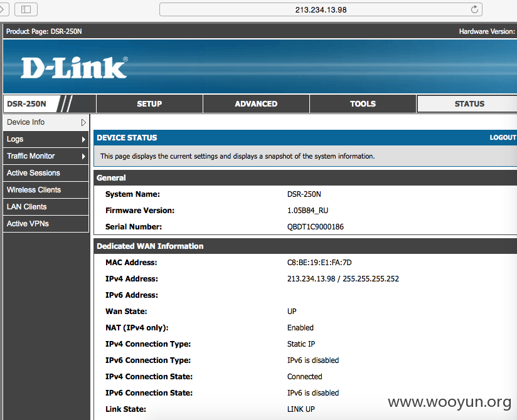Click the IPv4 address value 213.234.13.98 / 255.255.255.252
The width and height of the screenshot is (517, 420).
coord(343,279)
